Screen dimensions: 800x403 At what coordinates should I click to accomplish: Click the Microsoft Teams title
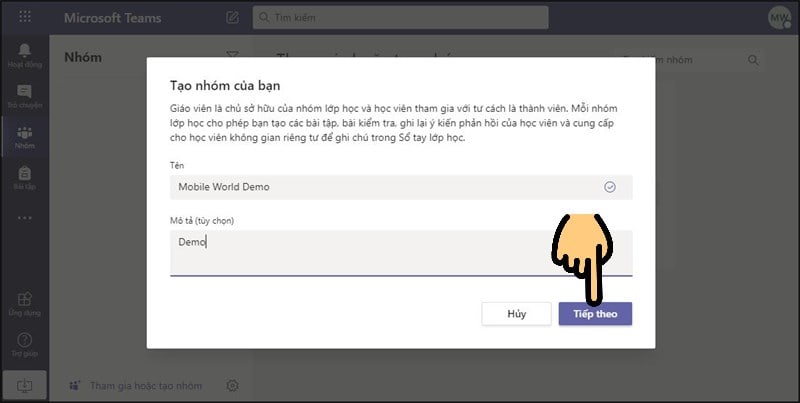click(112, 18)
